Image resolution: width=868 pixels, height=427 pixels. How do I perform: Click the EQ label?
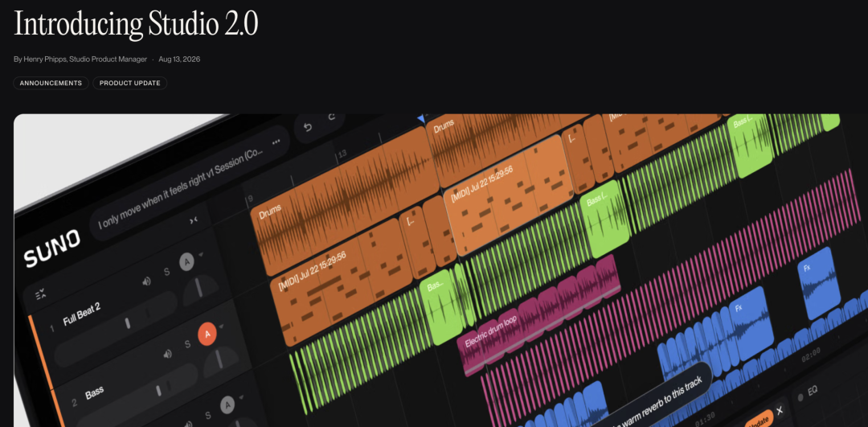click(x=812, y=391)
